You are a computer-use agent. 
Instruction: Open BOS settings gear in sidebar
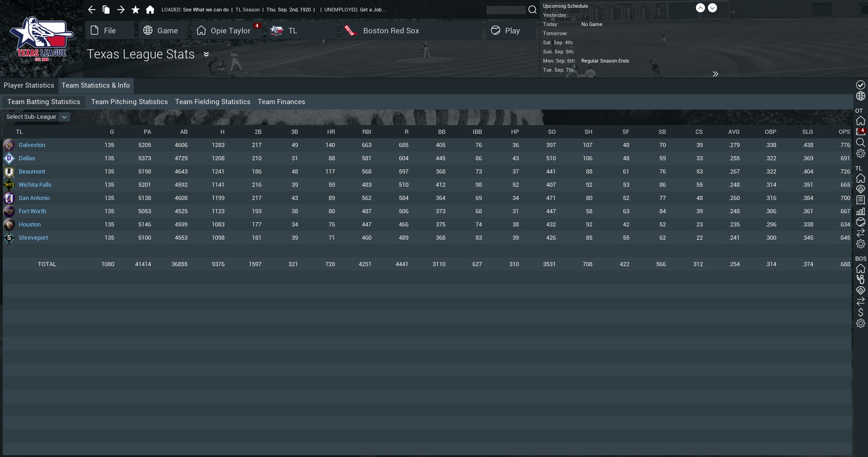click(x=860, y=323)
